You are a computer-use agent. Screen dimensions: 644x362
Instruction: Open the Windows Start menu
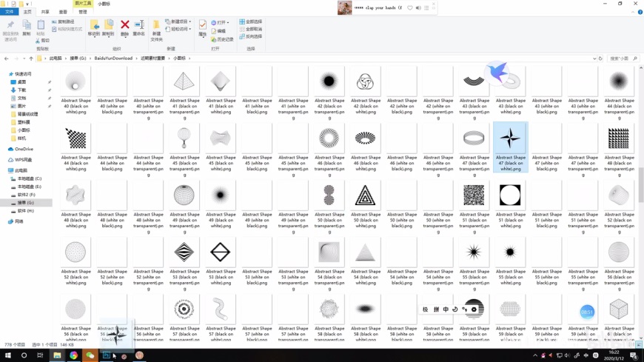7,355
